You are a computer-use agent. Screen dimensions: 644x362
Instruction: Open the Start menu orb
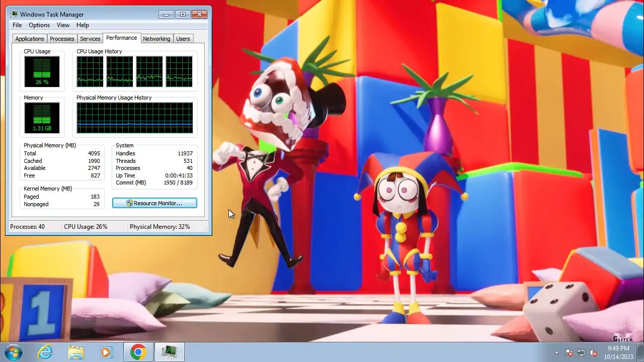point(13,352)
